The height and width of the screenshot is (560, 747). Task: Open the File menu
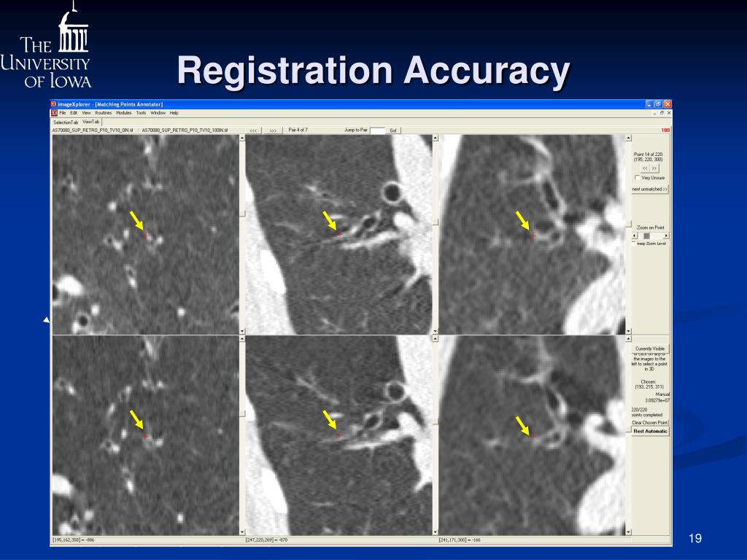click(63, 113)
